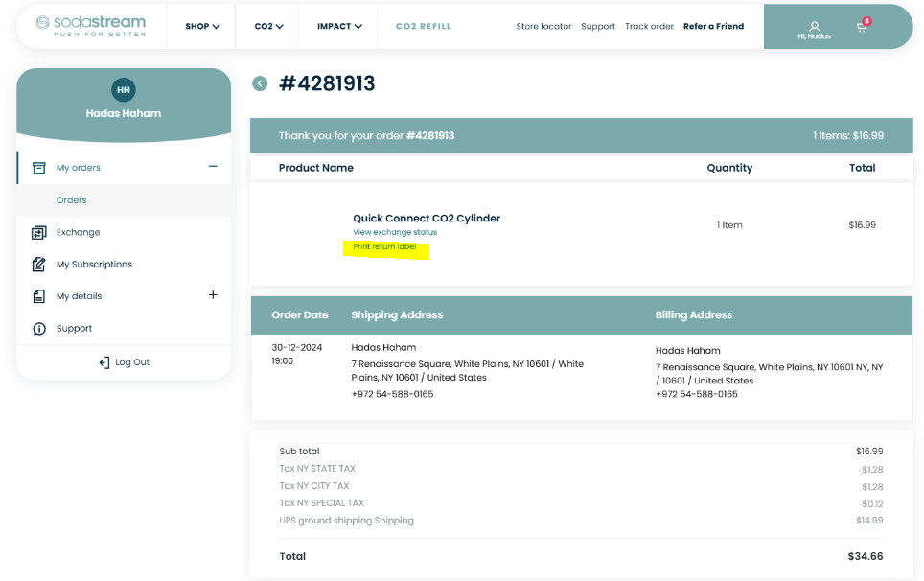The width and height of the screenshot is (924, 581).
Task: Click the Order Date column header
Action: 299,315
